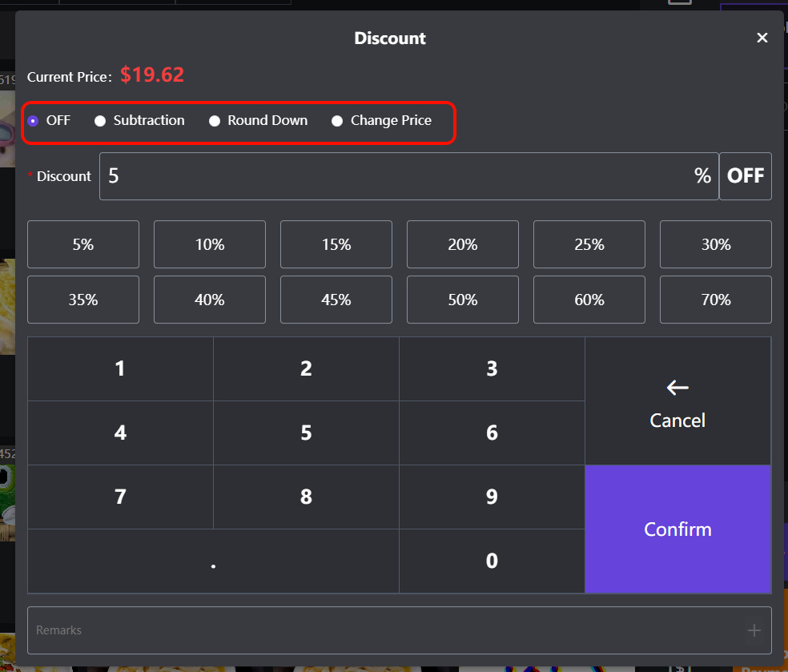
Task: Click the Discount percentage input field
Action: coord(396,176)
